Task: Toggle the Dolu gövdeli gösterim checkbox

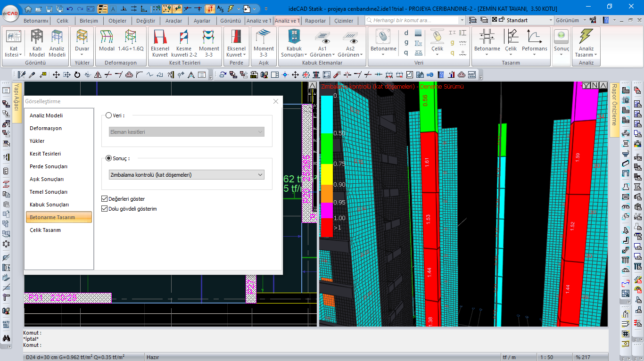Action: coord(105,209)
